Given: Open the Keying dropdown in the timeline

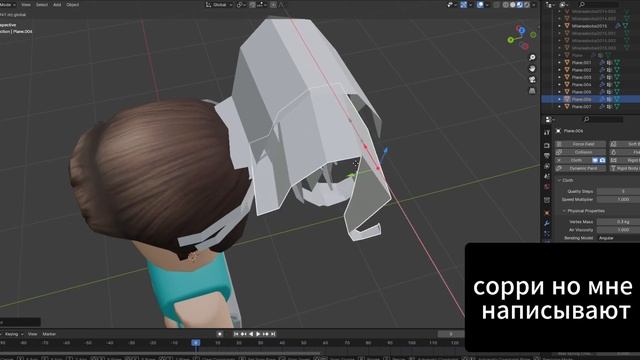Looking at the screenshot, I should tap(13, 334).
